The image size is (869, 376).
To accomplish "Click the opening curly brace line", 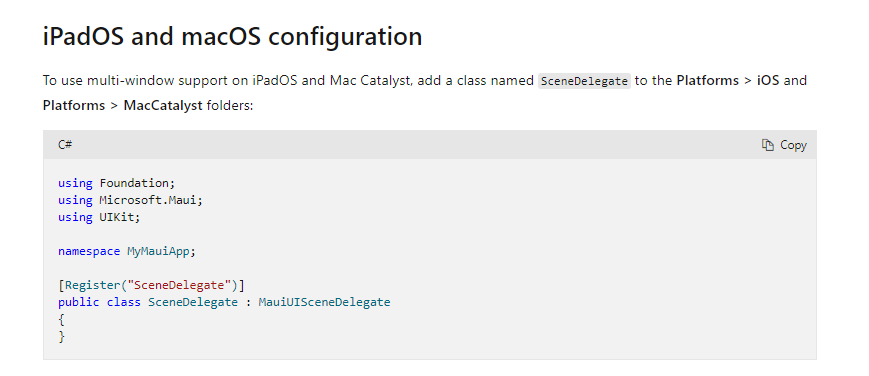I will (62, 319).
